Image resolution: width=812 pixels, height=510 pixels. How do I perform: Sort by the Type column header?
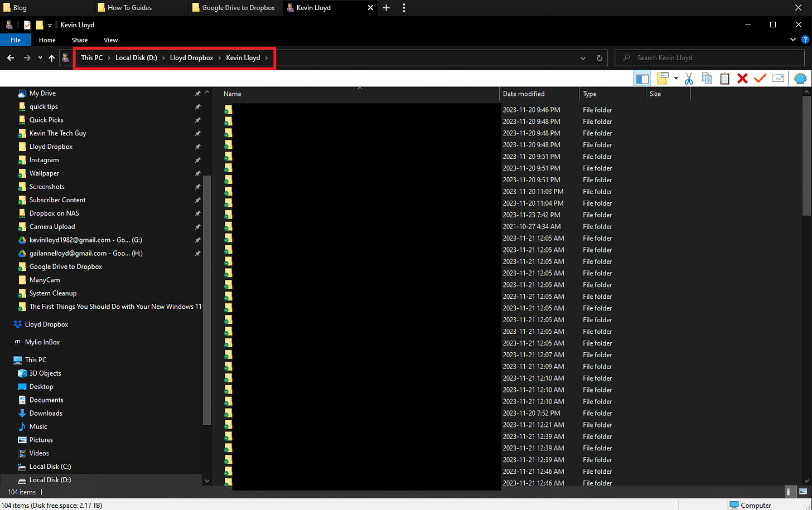click(613, 94)
